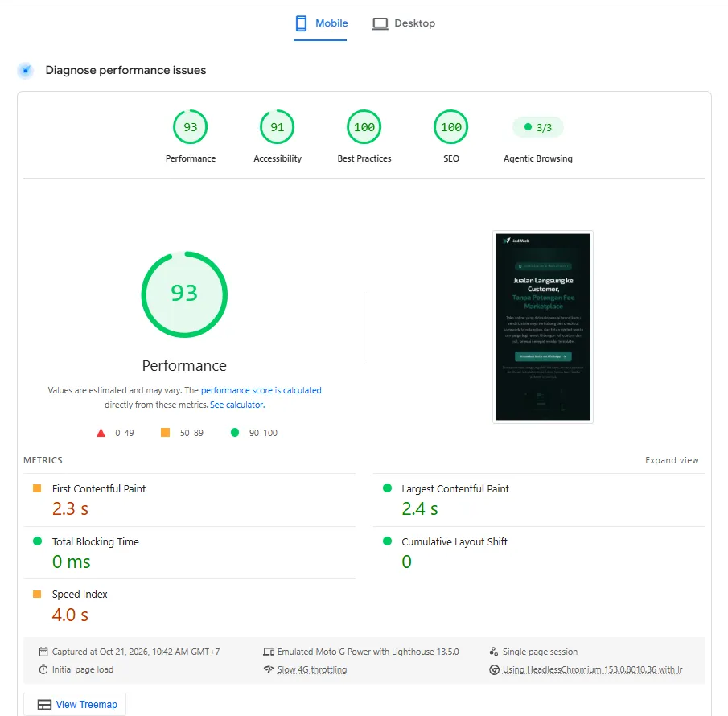The width and height of the screenshot is (728, 716).
Task: Click the green dot beside Total Blocking Time
Action: (x=37, y=541)
